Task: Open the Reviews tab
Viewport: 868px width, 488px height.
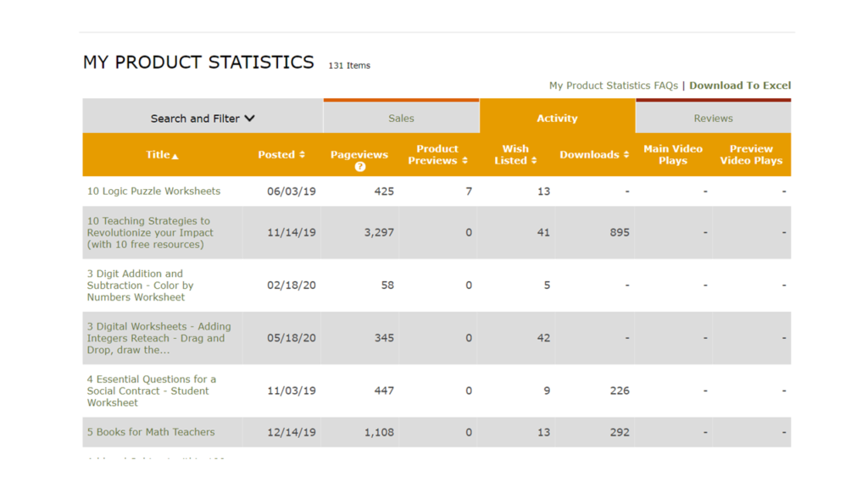Action: (x=713, y=119)
